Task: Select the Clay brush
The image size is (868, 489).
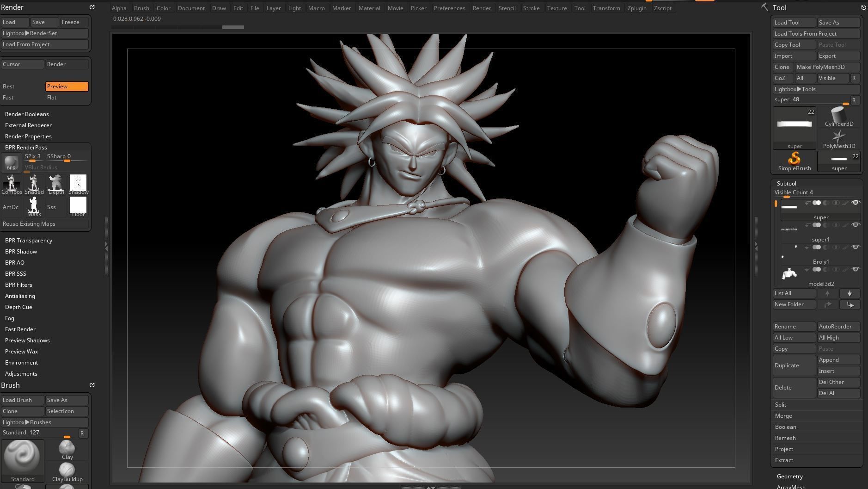Action: click(67, 450)
